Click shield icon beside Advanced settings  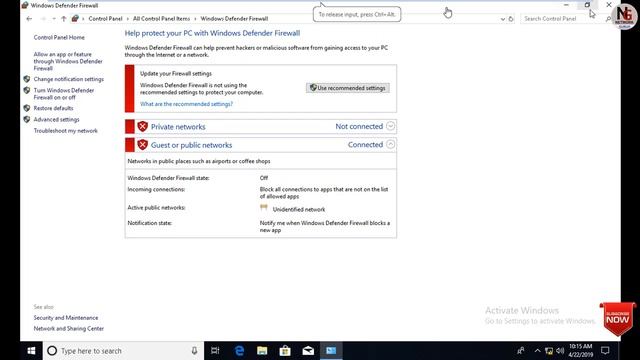pos(27,120)
